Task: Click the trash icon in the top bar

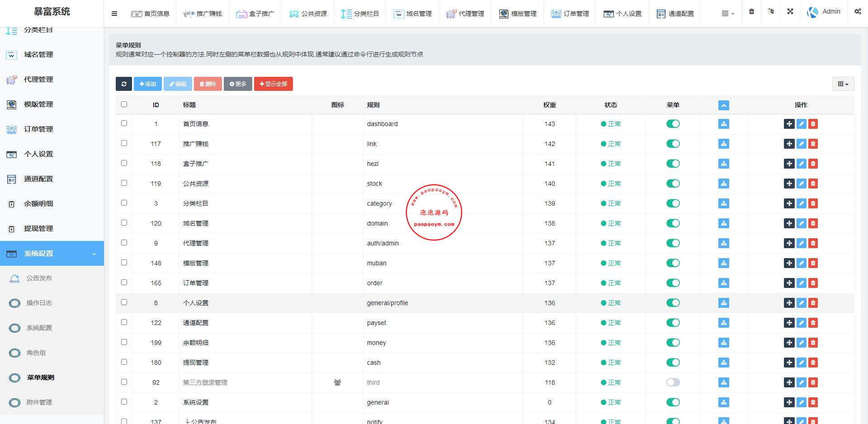Action: [751, 11]
